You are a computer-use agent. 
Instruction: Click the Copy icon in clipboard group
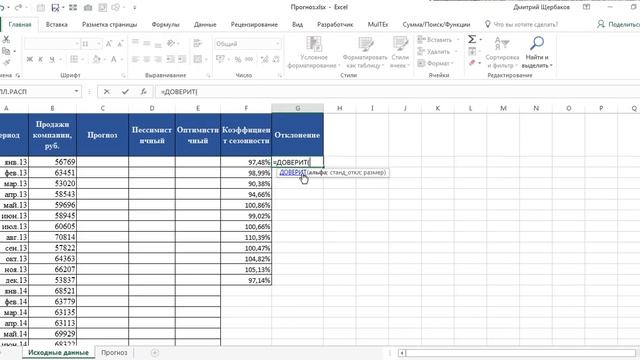(6, 51)
